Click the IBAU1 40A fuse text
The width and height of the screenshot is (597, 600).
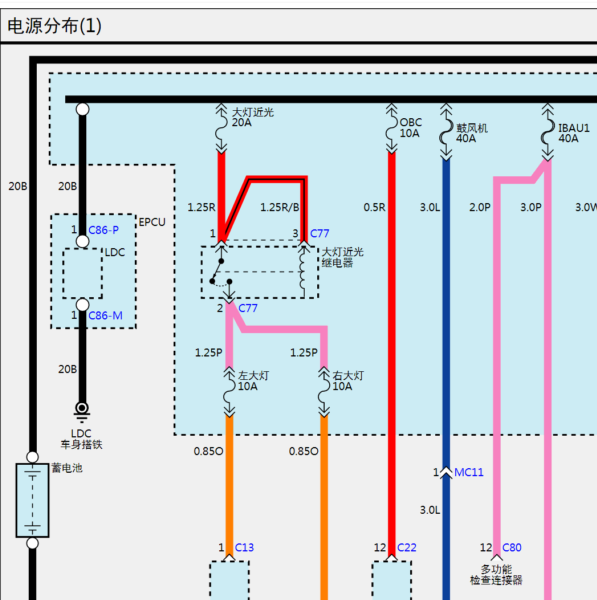(x=574, y=133)
